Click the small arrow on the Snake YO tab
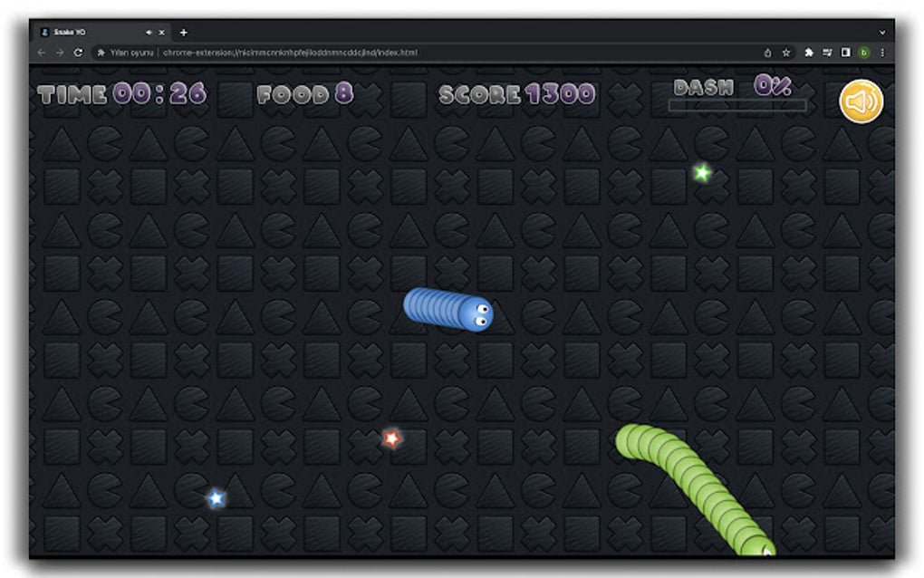Viewport: 924px width, 578px height. coord(149,33)
